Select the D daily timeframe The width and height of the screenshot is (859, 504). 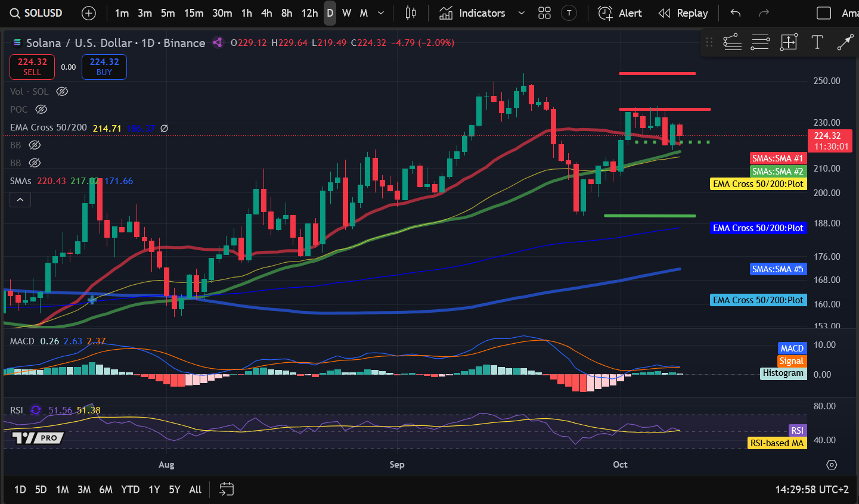pyautogui.click(x=330, y=13)
